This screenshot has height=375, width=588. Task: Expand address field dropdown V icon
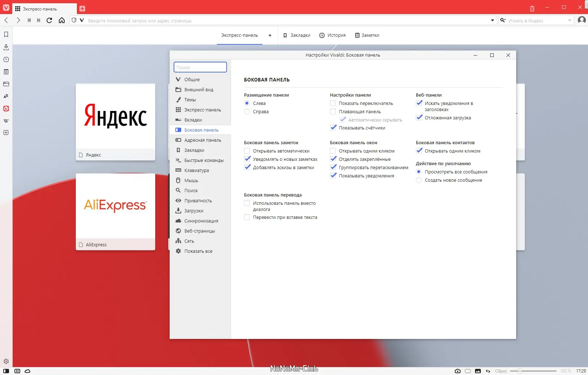[82, 20]
